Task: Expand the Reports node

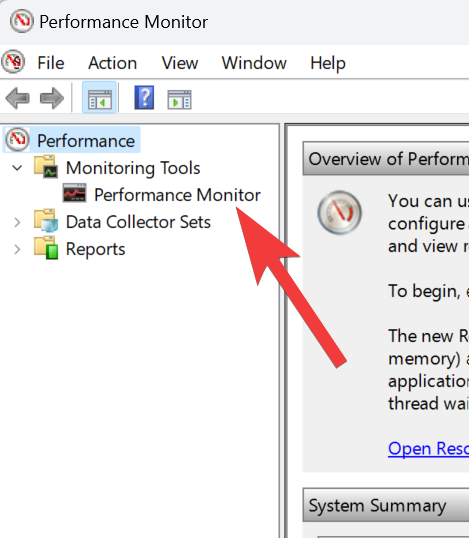Action: pos(17,249)
